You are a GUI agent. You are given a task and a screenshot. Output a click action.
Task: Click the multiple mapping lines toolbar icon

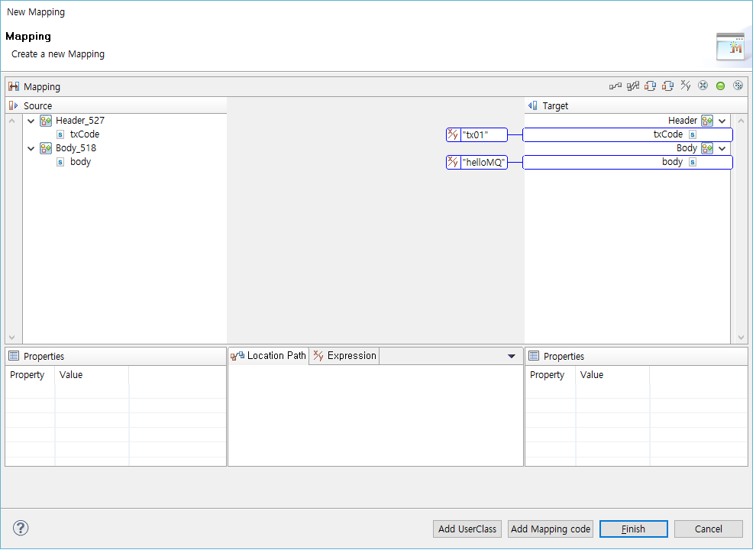(633, 86)
